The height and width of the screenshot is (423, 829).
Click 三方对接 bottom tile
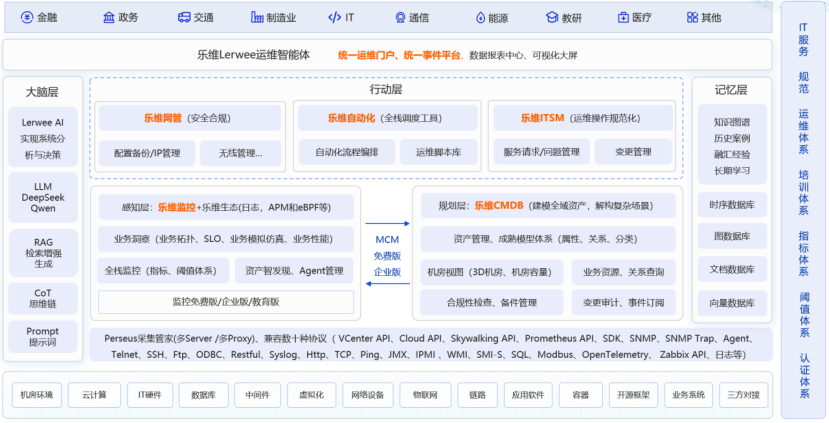pos(744,394)
